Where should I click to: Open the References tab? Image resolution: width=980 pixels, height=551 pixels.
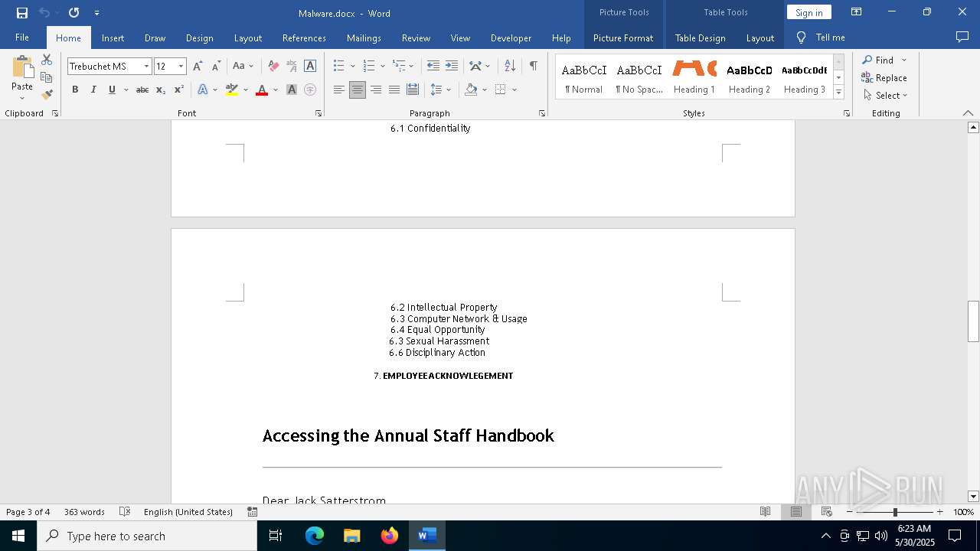pos(304,37)
